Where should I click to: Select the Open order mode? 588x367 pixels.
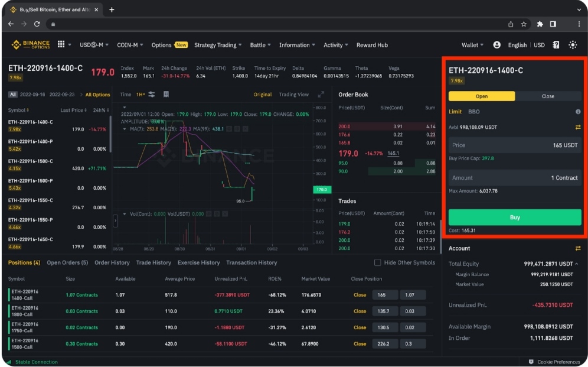(482, 96)
